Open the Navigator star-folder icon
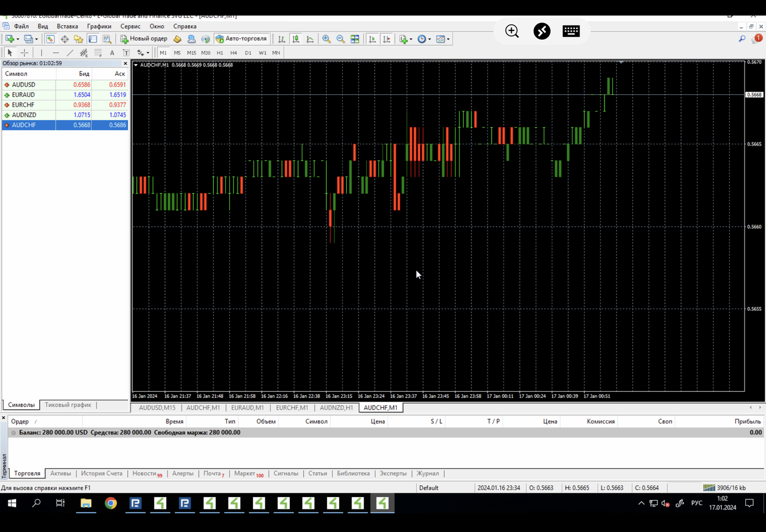The image size is (766, 532). point(78,39)
